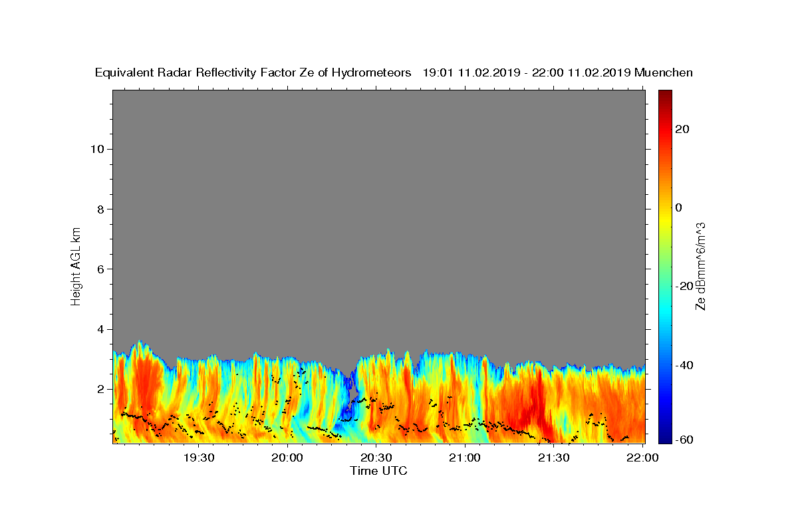Click the '19:30' time tick label
This screenshot has width=798, height=532.
199,458
